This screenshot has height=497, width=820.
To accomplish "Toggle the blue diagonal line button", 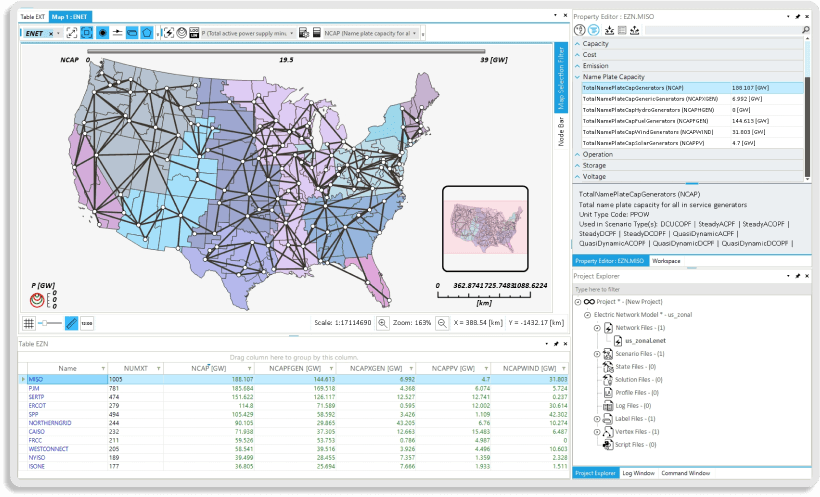I will coord(71,323).
